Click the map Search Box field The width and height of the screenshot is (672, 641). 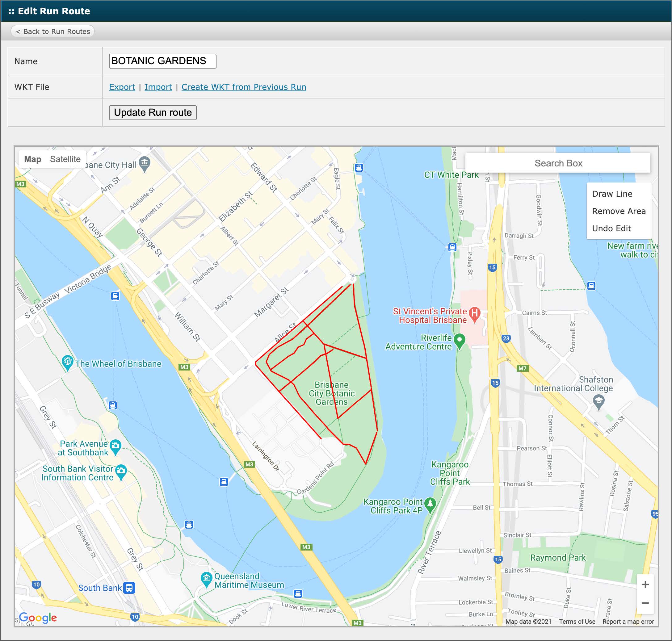point(558,163)
